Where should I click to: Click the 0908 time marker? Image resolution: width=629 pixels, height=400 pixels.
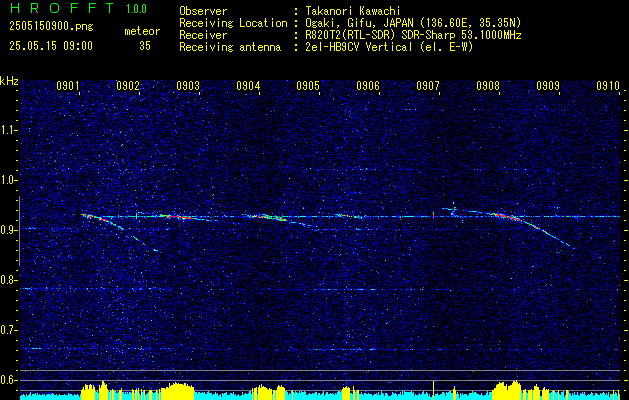coord(488,86)
